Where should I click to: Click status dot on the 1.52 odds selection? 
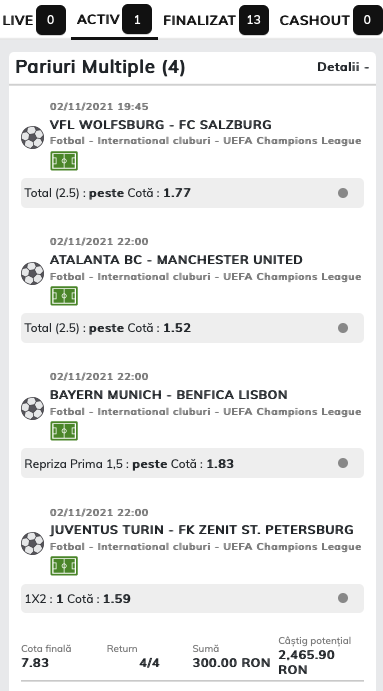343,328
